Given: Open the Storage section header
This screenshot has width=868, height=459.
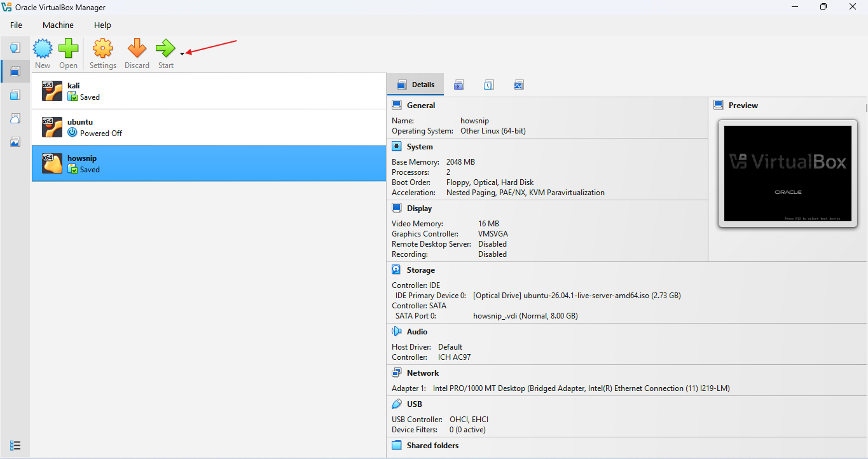Looking at the screenshot, I should pos(421,270).
